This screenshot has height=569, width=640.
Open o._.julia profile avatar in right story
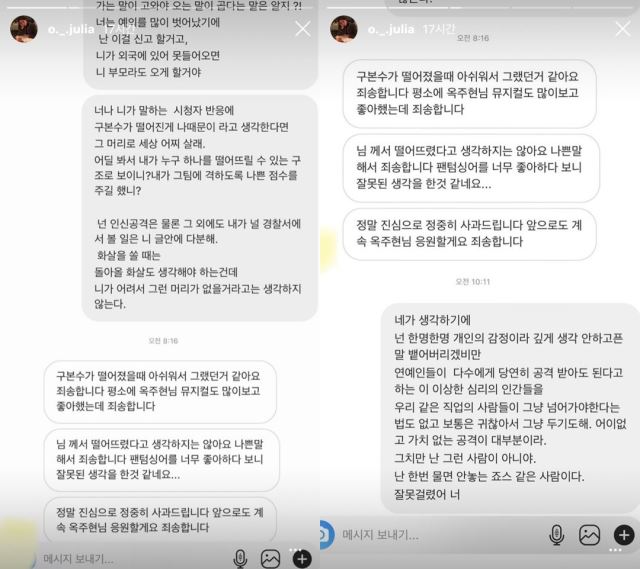(344, 29)
